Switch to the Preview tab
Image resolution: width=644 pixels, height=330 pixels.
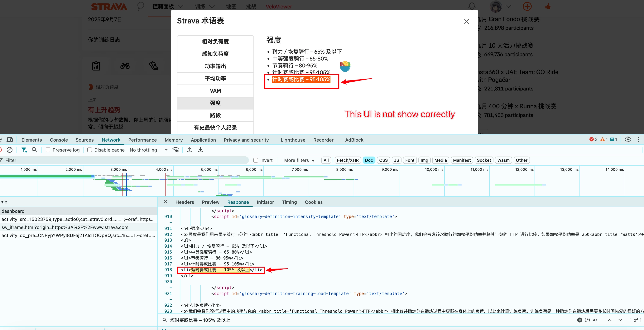210,202
